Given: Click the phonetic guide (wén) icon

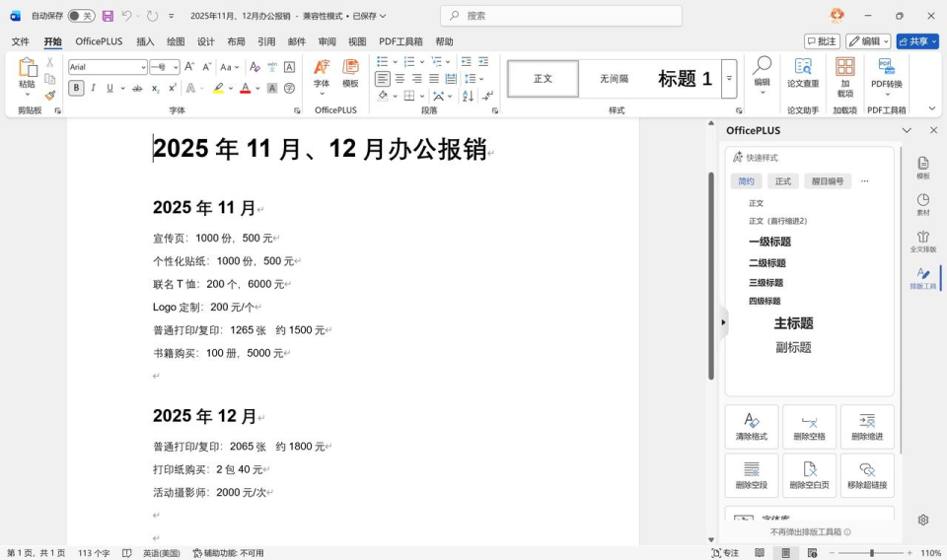Looking at the screenshot, I should (x=272, y=67).
